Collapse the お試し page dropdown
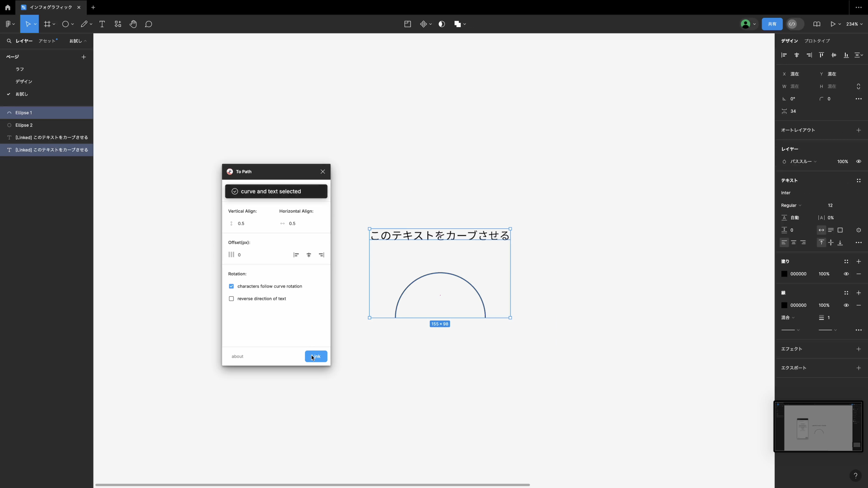The width and height of the screenshot is (868, 488). point(78,41)
